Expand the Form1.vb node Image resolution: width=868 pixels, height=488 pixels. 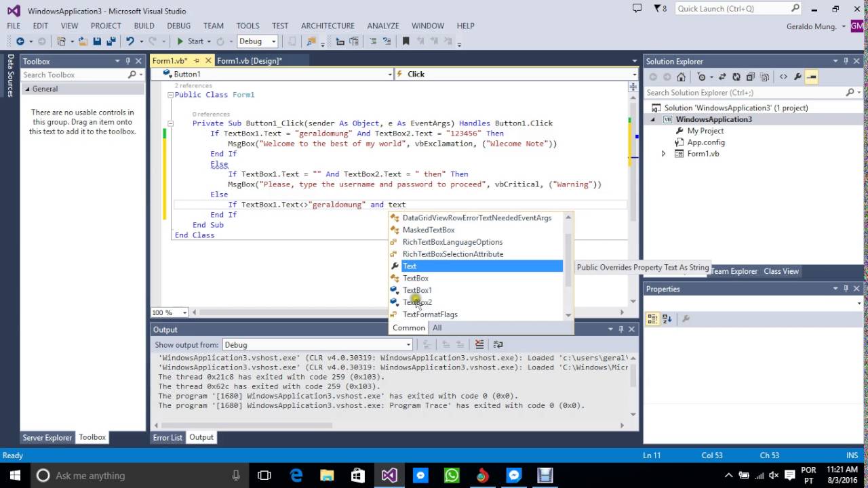tap(664, 154)
